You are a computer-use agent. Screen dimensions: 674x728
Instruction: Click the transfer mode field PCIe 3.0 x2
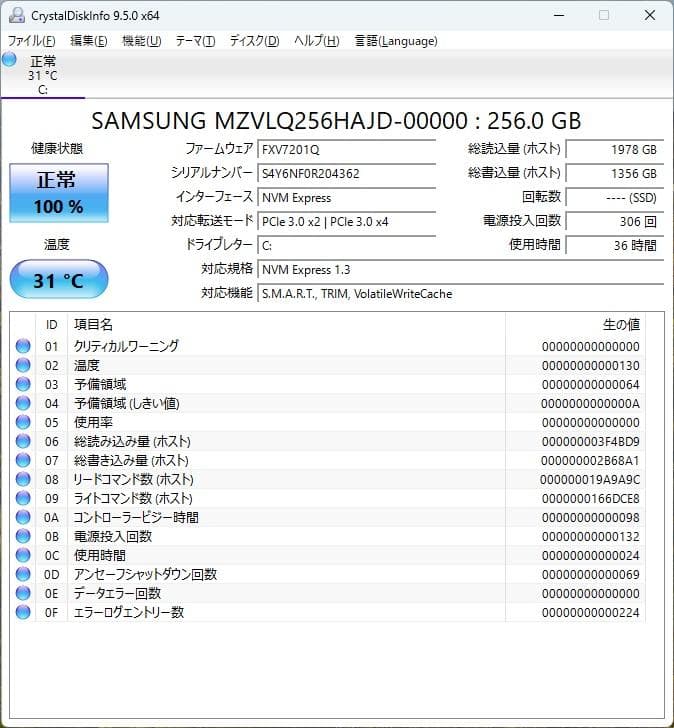346,222
